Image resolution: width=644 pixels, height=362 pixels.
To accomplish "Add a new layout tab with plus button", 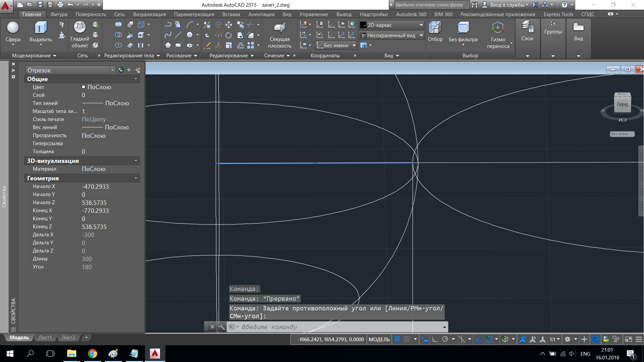I will 86,338.
